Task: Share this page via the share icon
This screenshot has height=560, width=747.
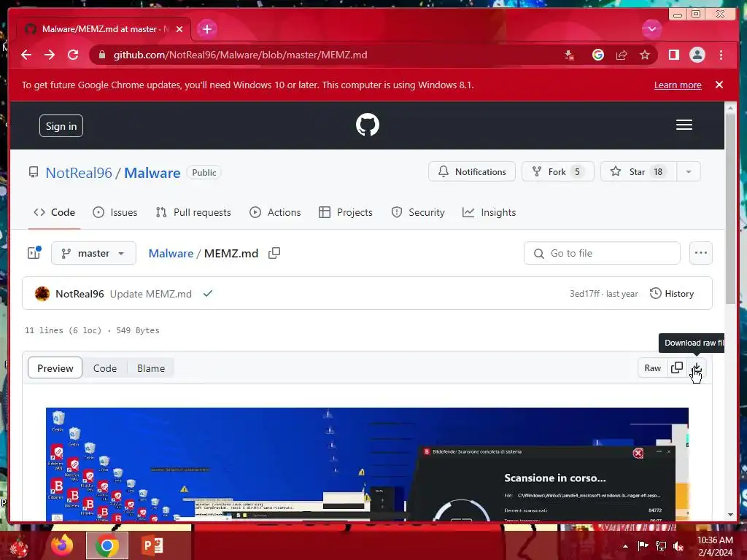Action: [x=622, y=55]
